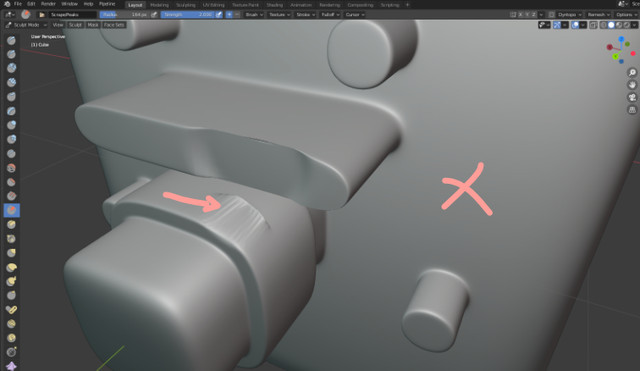The width and height of the screenshot is (640, 371).
Task: Open the Sculpt Mode selector dropdown
Action: point(26,25)
